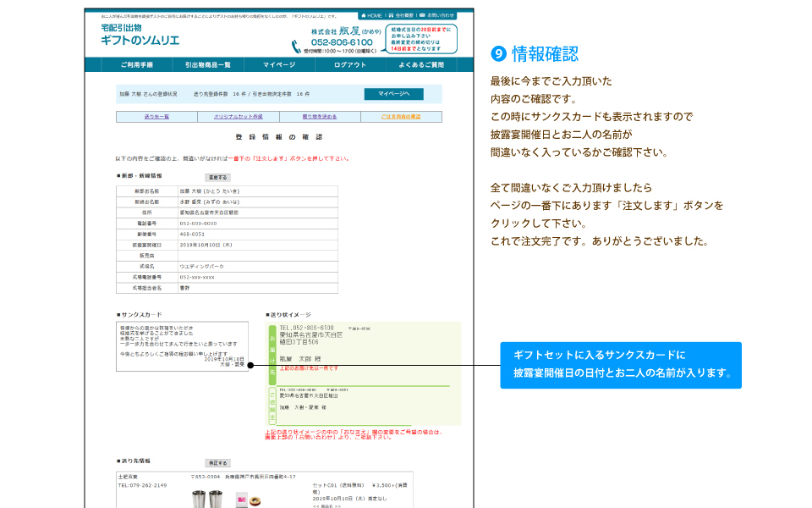
Task: Select ご注文内容の確認 step tab
Action: point(401,116)
